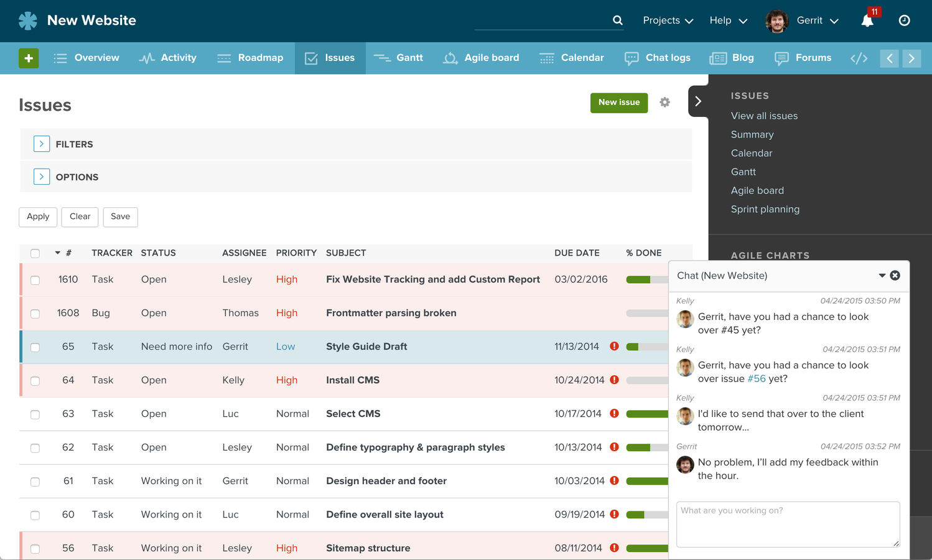This screenshot has width=932, height=560.
Task: Click Gerrit's avatar in chat message
Action: pos(685,465)
